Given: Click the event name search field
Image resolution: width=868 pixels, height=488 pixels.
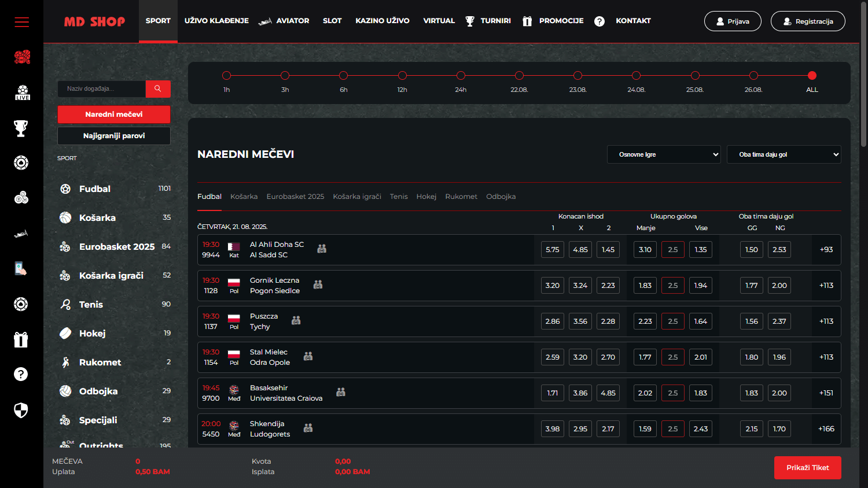Looking at the screenshot, I should pos(102,88).
